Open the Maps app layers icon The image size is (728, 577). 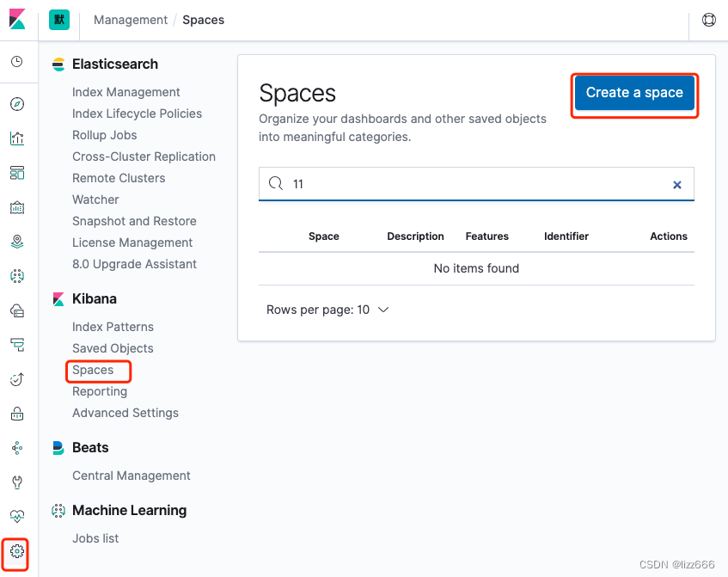pos(17,242)
